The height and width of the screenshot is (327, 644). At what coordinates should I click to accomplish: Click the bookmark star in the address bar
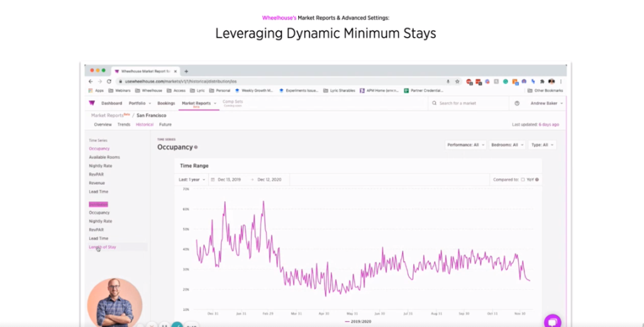457,81
